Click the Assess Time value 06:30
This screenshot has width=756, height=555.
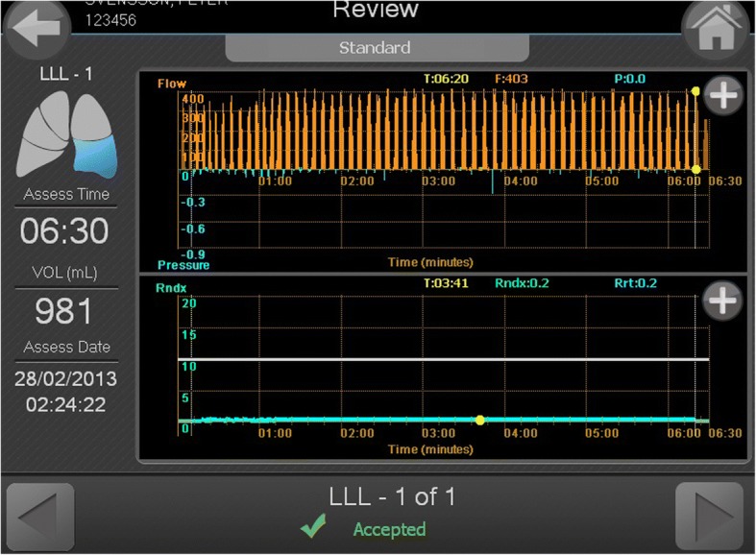click(66, 231)
